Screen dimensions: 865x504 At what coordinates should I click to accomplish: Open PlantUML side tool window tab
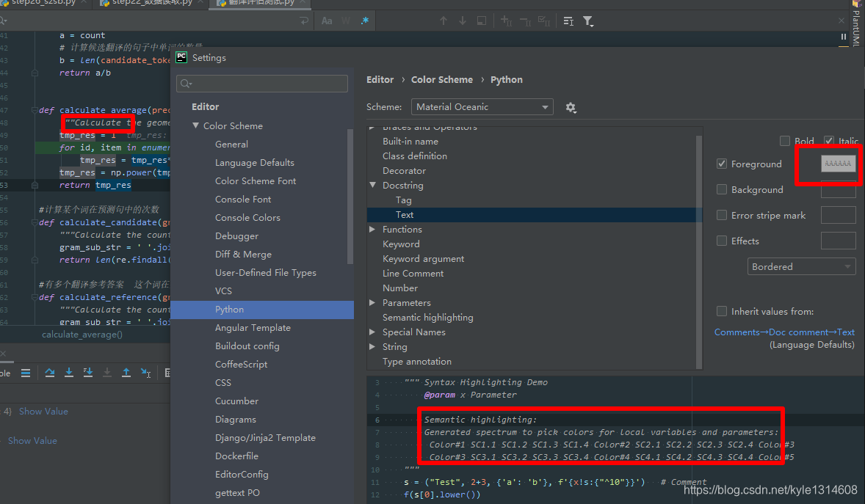coord(855,25)
